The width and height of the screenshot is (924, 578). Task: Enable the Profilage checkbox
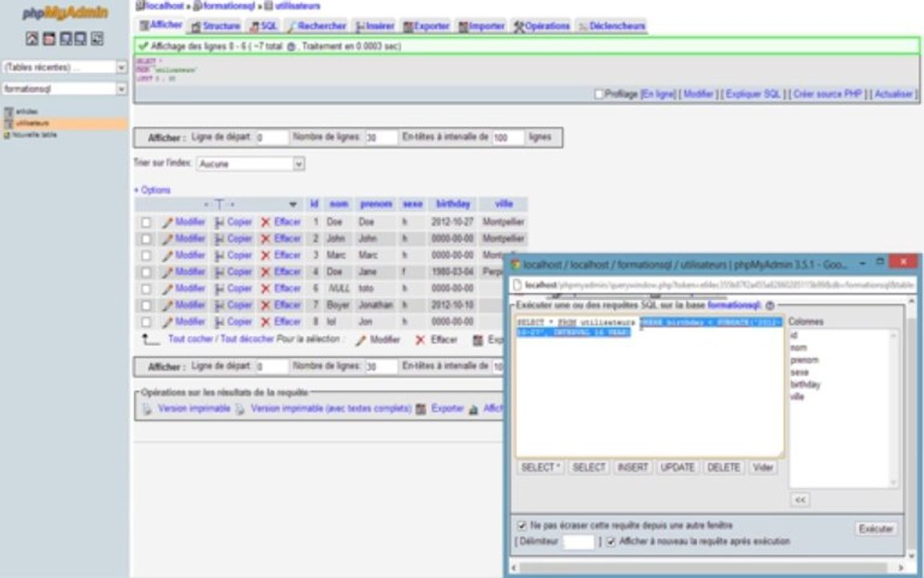[x=598, y=95]
